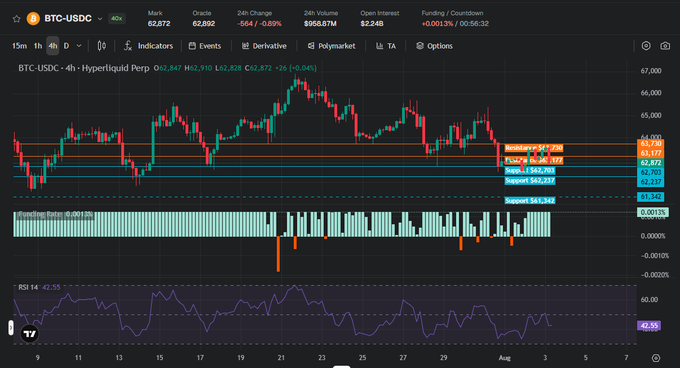Screen dimensions: 680x368
Task: Click the 62,237 price axis tag
Action: [650, 182]
